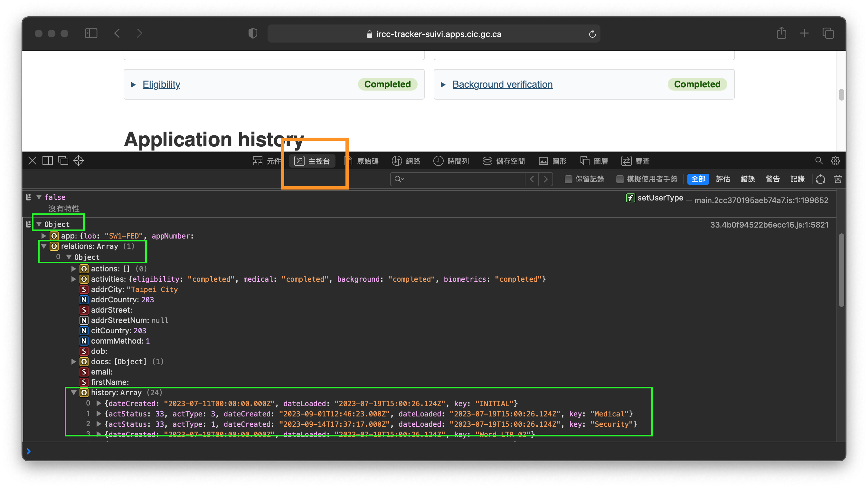This screenshot has width=868, height=488.
Task: Click the inspector search magnifier icon
Action: 818,161
